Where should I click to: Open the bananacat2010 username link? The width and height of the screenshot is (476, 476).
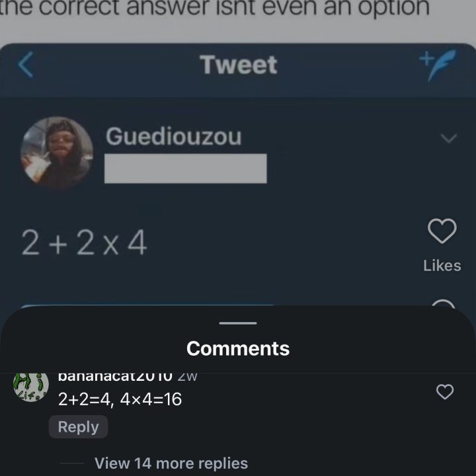tap(115, 377)
